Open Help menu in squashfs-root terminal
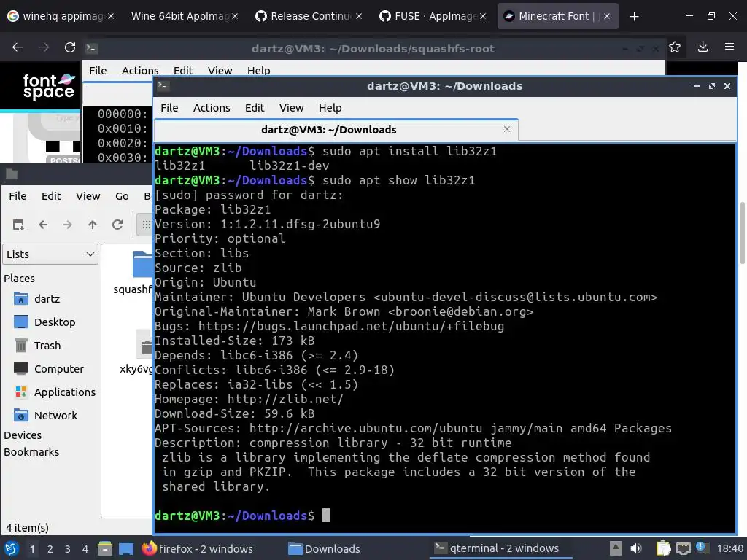Viewport: 747px width, 560px height. (259, 71)
